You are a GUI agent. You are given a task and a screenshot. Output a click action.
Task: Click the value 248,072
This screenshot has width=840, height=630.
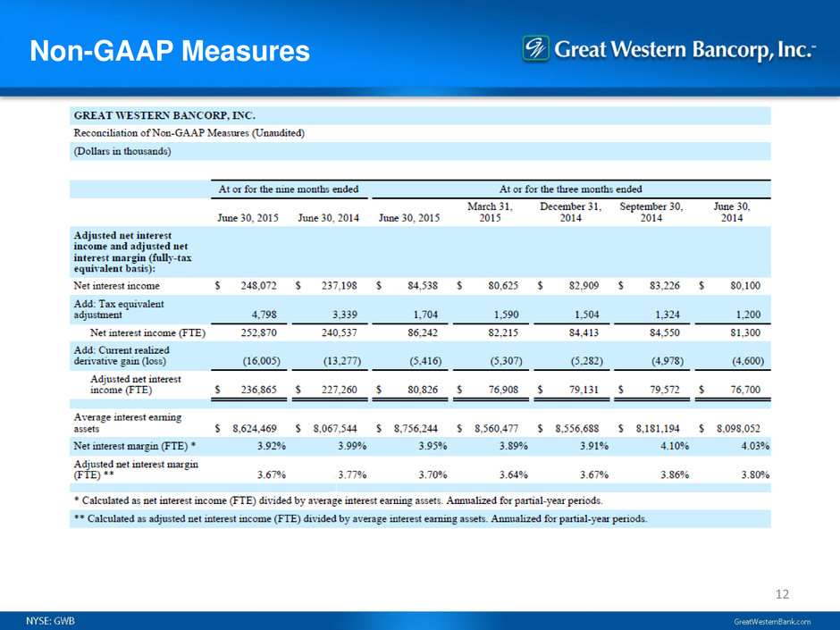(x=258, y=286)
